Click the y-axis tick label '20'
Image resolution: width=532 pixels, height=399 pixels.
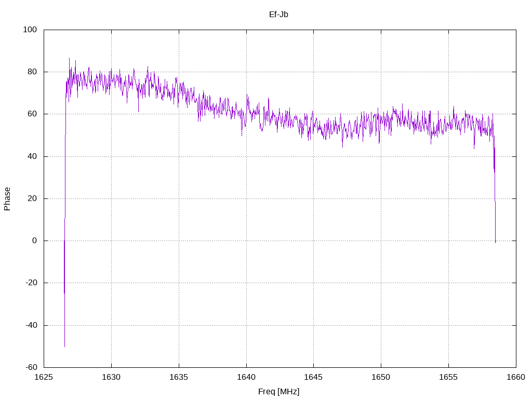tap(32, 198)
